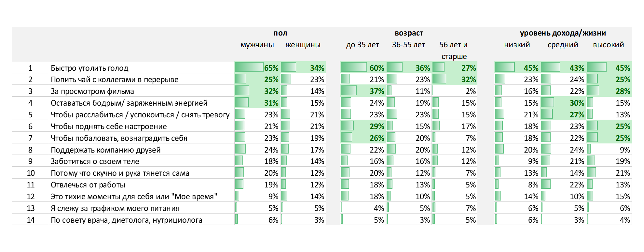The width and height of the screenshot is (644, 252).
Task: Select the 'Заботиться о своем теле' row
Action: 95,161
